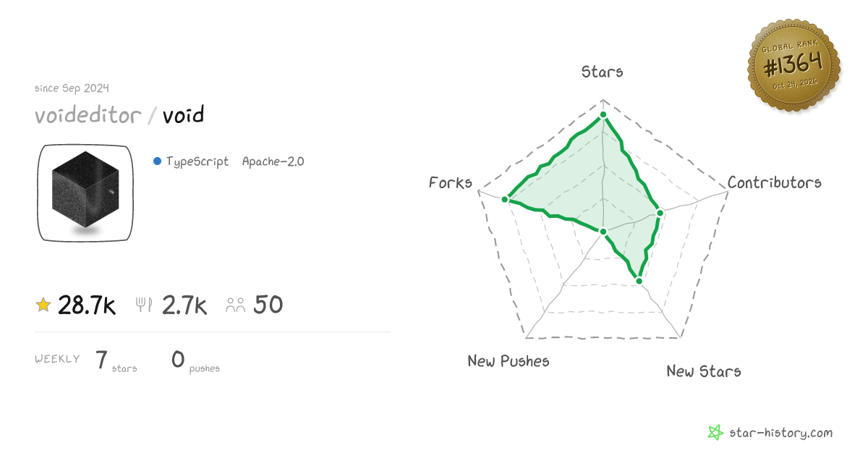Click the gold Global Rank #1364 badge
The image size is (868, 456).
coord(793,67)
